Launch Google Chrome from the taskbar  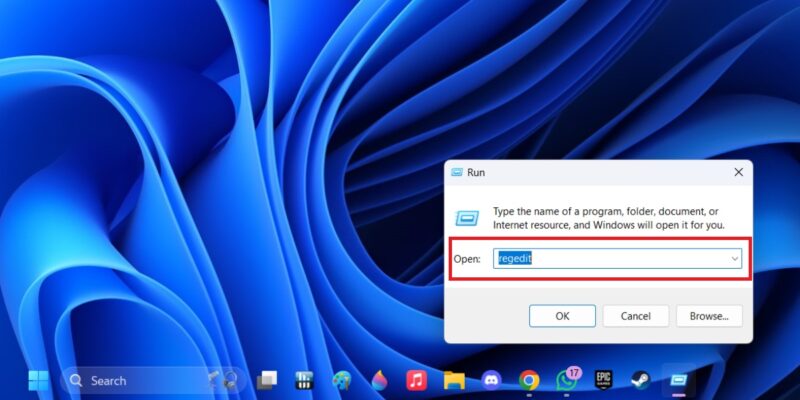tap(529, 381)
